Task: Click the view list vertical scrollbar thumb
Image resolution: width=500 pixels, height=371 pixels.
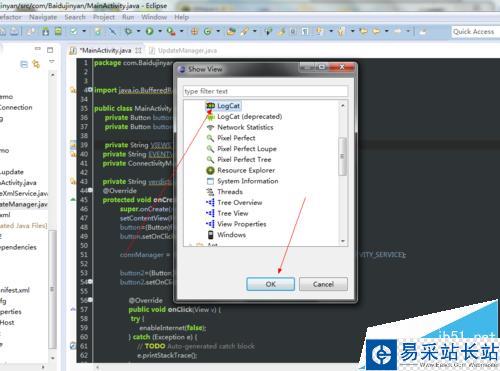Action: point(342,156)
